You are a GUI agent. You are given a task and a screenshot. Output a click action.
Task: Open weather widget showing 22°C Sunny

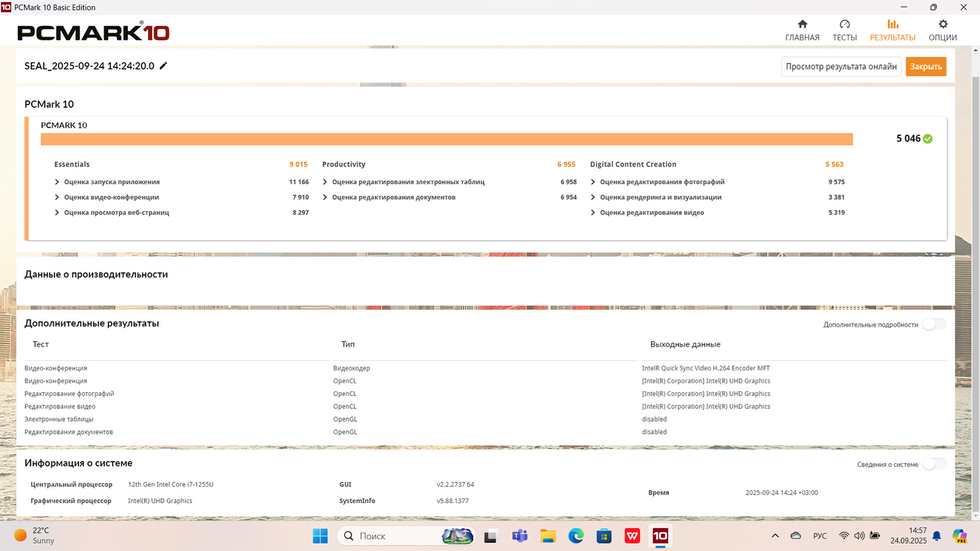click(35, 536)
